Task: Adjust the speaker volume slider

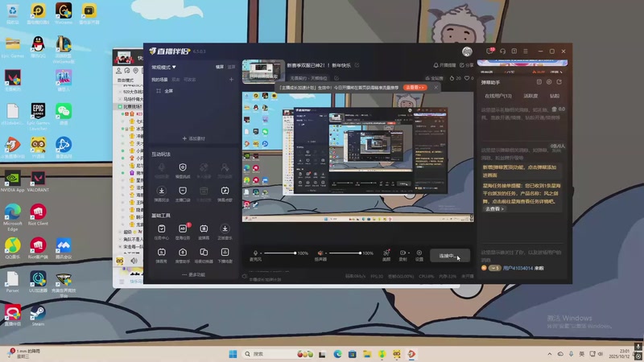Action: [345, 253]
